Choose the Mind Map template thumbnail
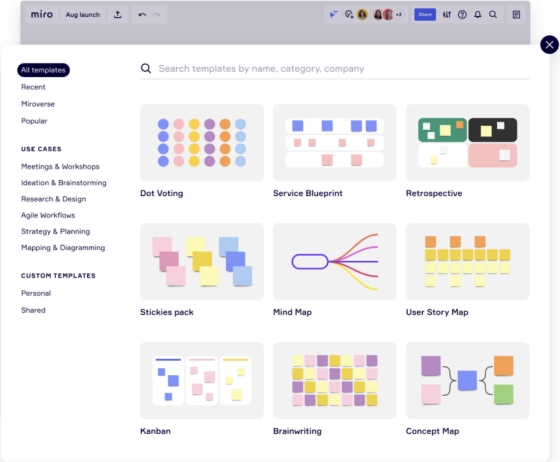The image size is (560, 462). point(335,261)
